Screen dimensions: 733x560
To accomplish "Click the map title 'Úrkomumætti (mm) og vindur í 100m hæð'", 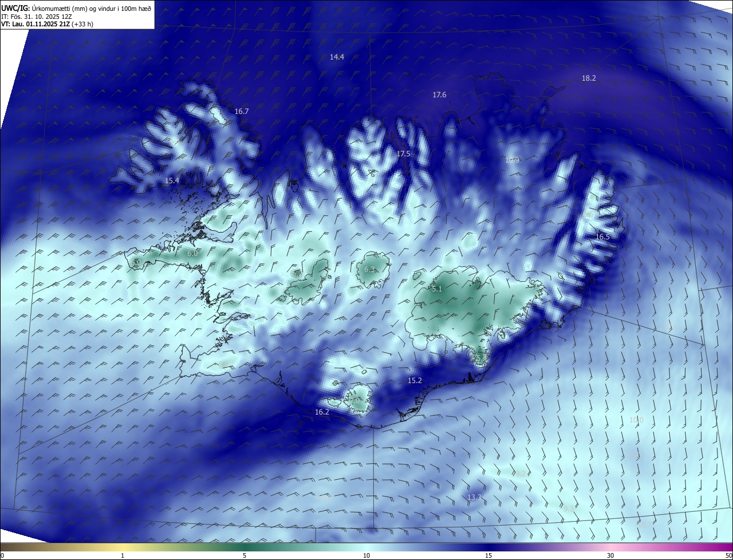I will coord(92,8).
